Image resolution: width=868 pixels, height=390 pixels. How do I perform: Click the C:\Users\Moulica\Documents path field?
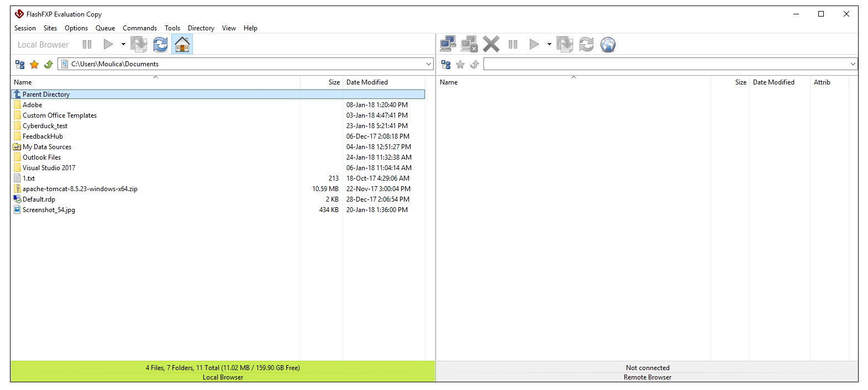click(x=246, y=64)
